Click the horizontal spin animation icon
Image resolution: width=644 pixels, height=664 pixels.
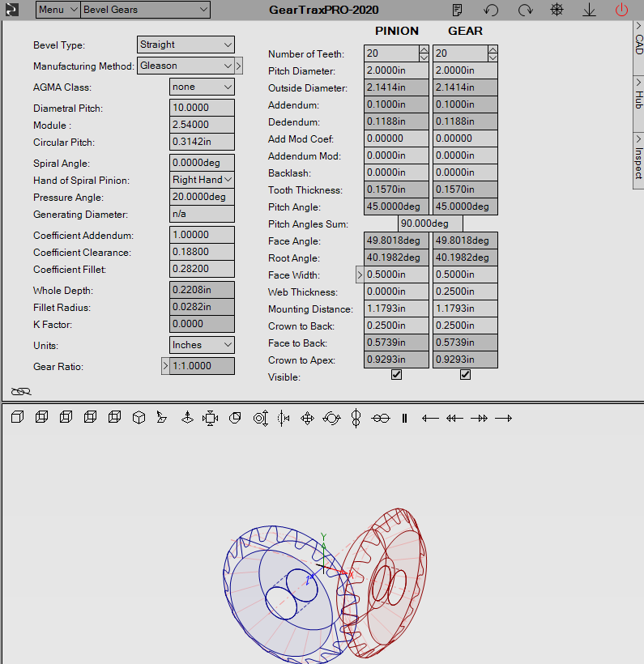click(381, 419)
